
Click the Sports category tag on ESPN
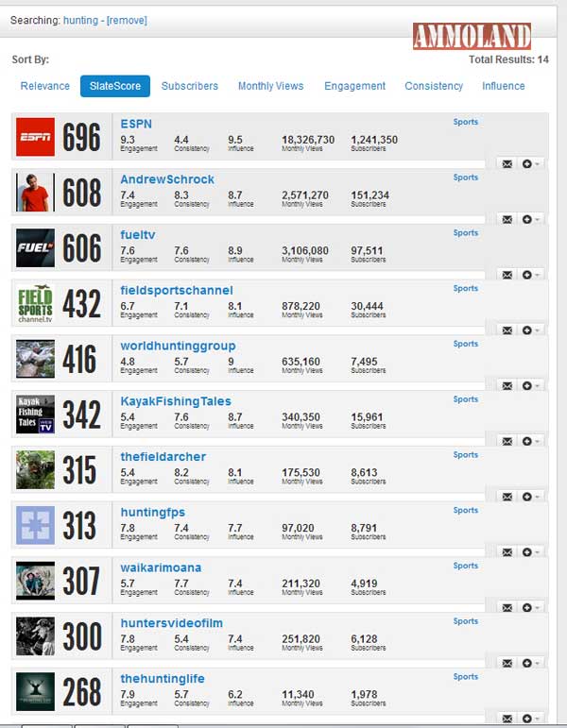465,122
